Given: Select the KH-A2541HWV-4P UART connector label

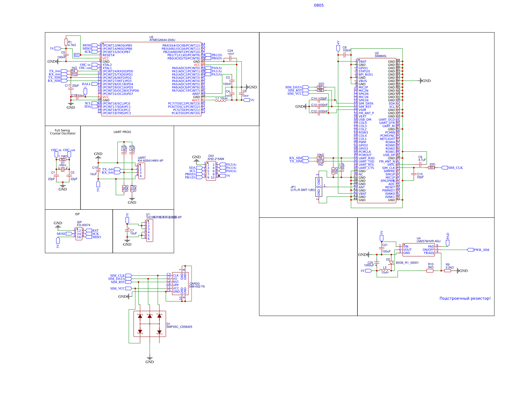Looking at the screenshot, I should tap(150, 159).
